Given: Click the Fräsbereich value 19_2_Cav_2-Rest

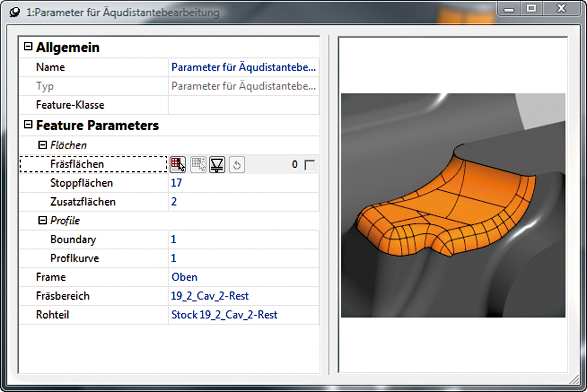Looking at the screenshot, I should 210,296.
